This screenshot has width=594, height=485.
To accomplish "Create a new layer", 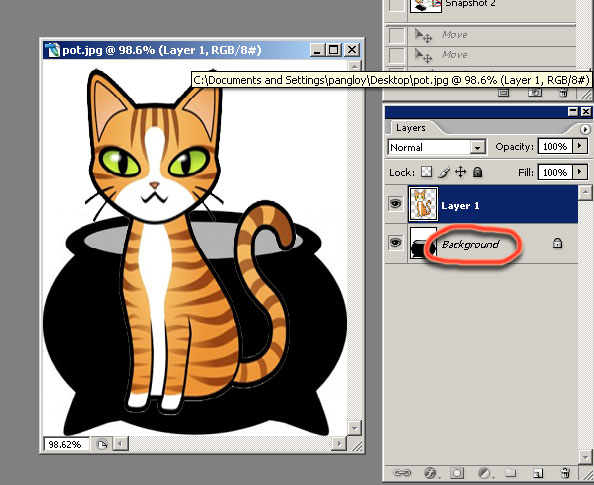I will click(x=538, y=472).
